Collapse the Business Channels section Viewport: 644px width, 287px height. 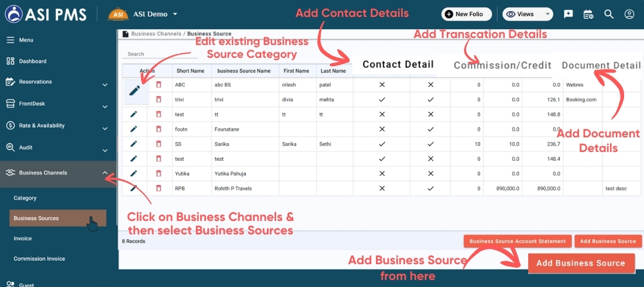click(x=105, y=173)
